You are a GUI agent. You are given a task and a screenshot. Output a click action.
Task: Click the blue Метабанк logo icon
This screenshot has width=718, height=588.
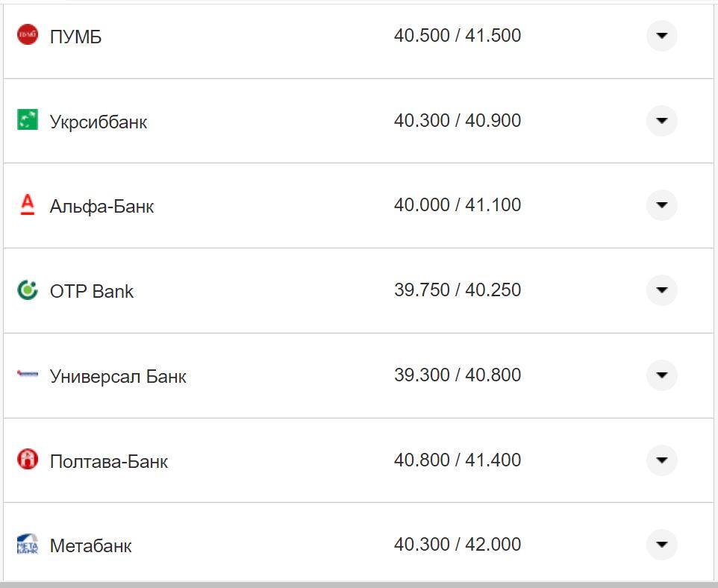coord(28,544)
